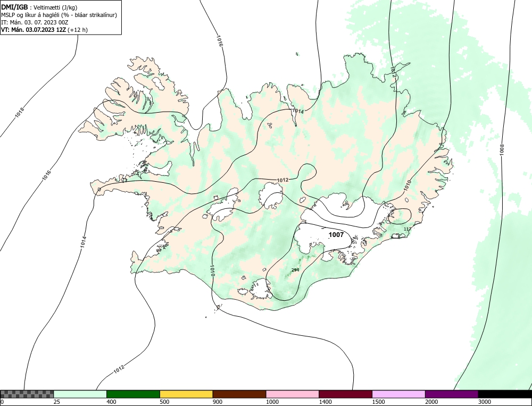The width and height of the screenshot is (532, 406).
Task: Click the dark green 400–500 legend swatch
Action: point(133,394)
